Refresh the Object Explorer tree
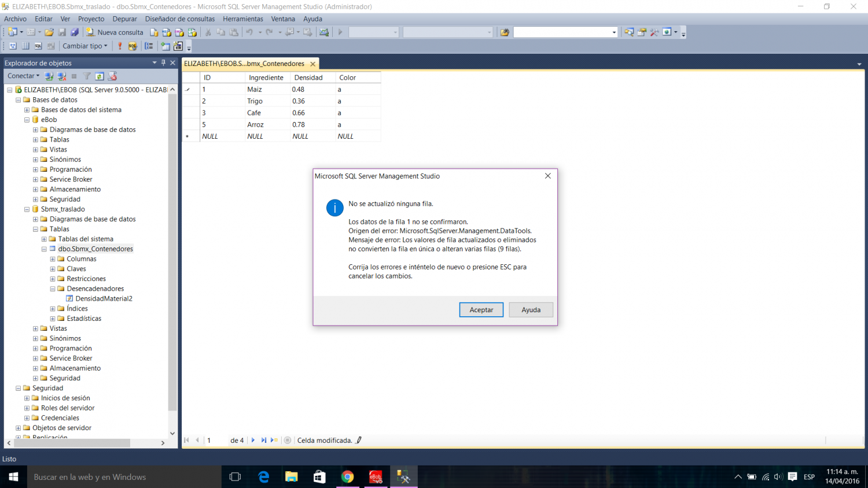The image size is (868, 488). point(100,76)
